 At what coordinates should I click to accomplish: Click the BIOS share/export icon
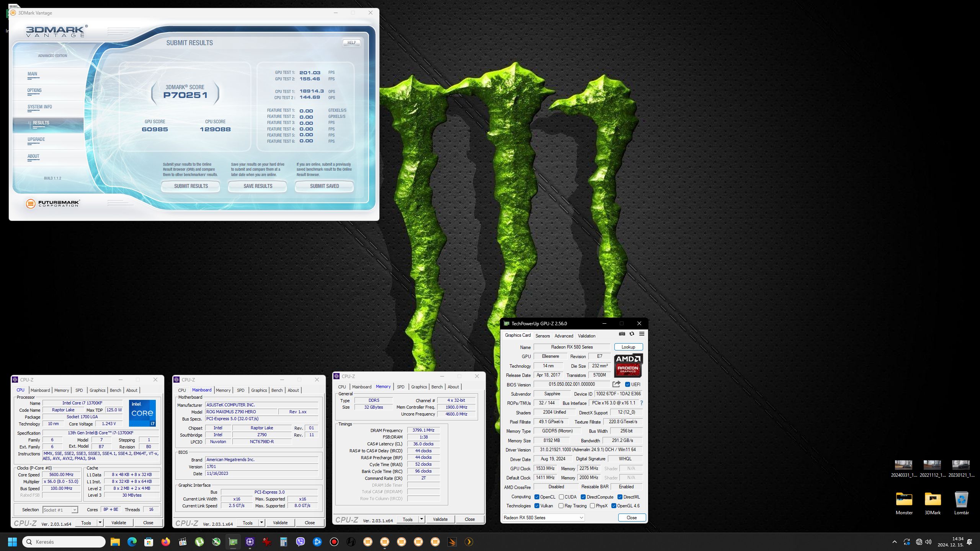(x=616, y=384)
